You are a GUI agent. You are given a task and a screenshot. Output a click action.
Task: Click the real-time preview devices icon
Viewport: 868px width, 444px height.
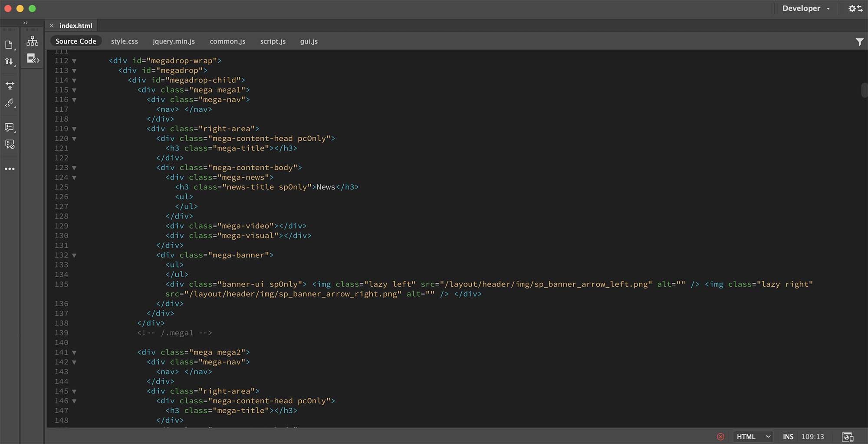pos(848,437)
